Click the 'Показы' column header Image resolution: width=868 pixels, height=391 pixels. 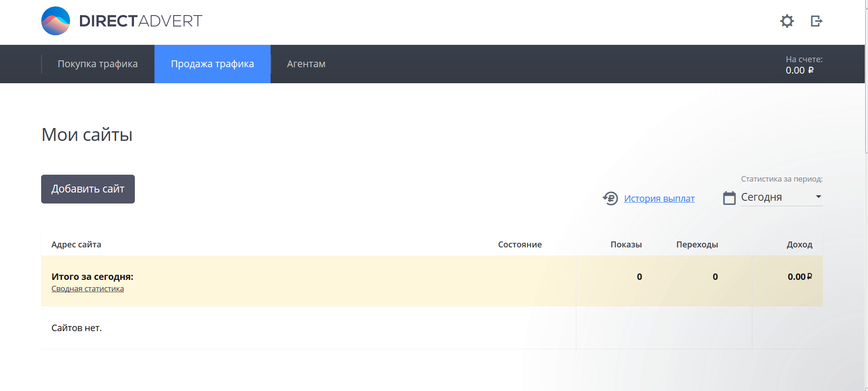click(x=626, y=245)
